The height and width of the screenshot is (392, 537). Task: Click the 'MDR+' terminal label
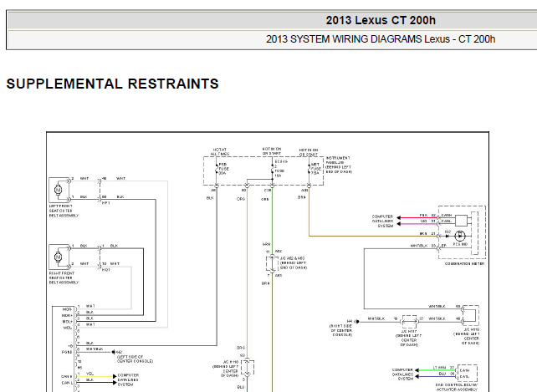tap(67, 315)
